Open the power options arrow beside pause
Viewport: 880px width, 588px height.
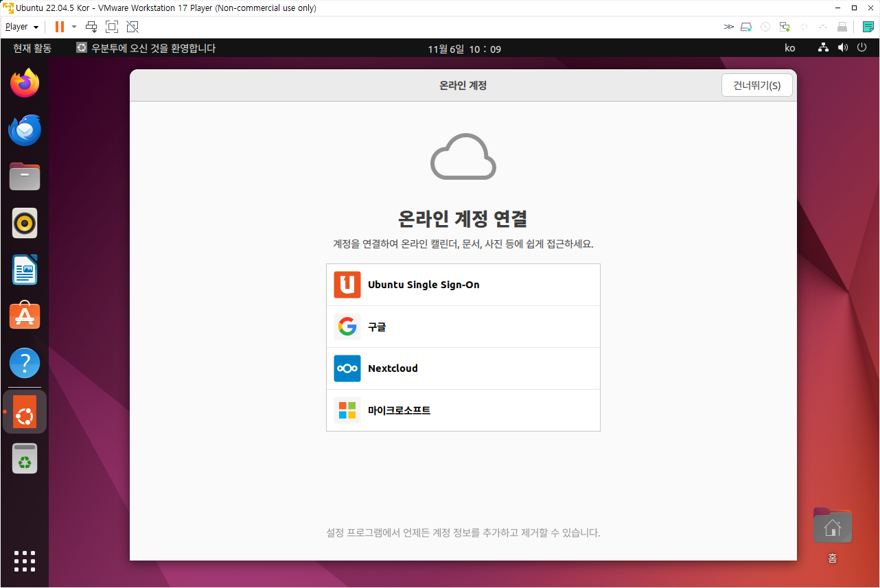click(x=74, y=27)
